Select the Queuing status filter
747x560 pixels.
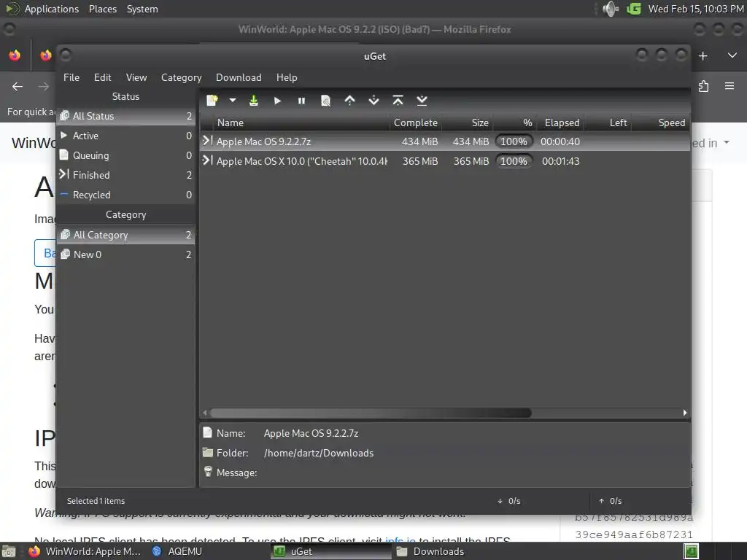125,155
